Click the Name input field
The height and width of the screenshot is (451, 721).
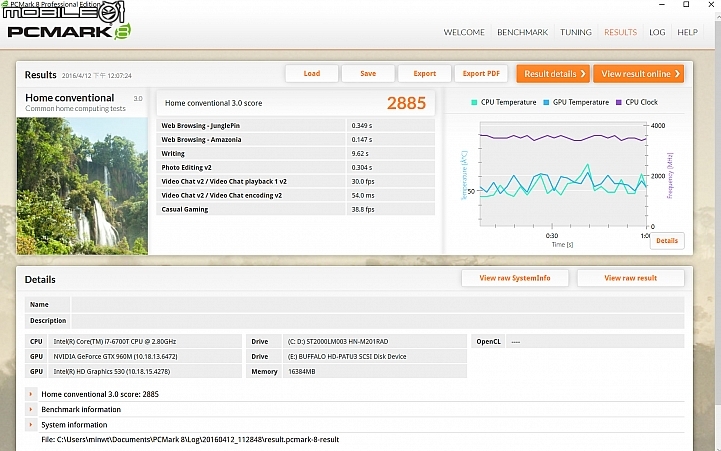[x=378, y=304]
